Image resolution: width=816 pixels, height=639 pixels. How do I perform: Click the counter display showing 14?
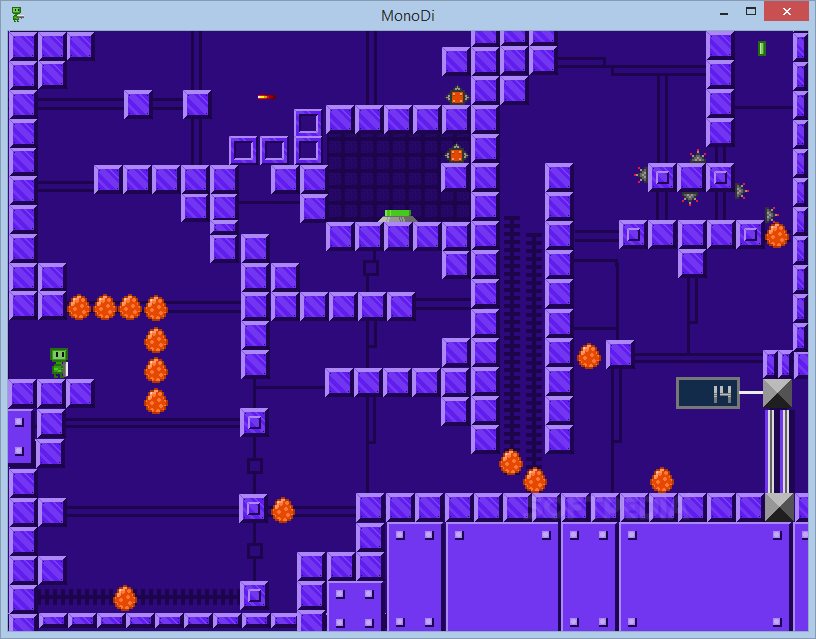708,393
